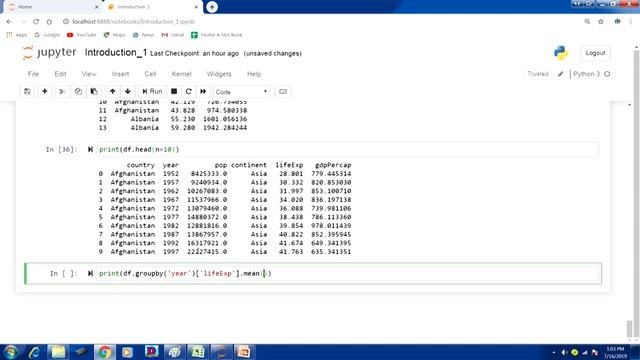Viewport: 640px width, 360px height.
Task: Open the Apps bookmark
Action: pos(17,35)
